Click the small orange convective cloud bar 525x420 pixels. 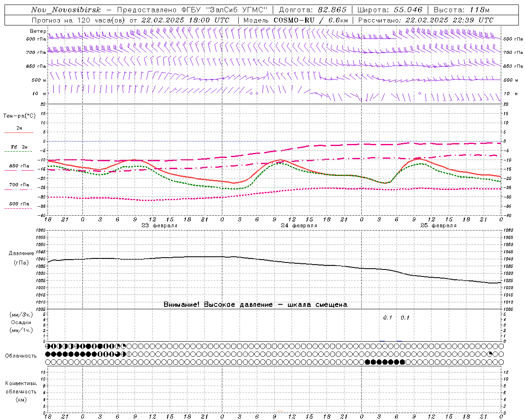(280, 411)
